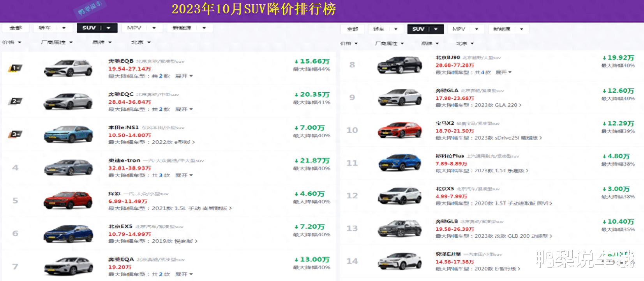Open the 厂商属性 filter in right panel

coord(389,44)
